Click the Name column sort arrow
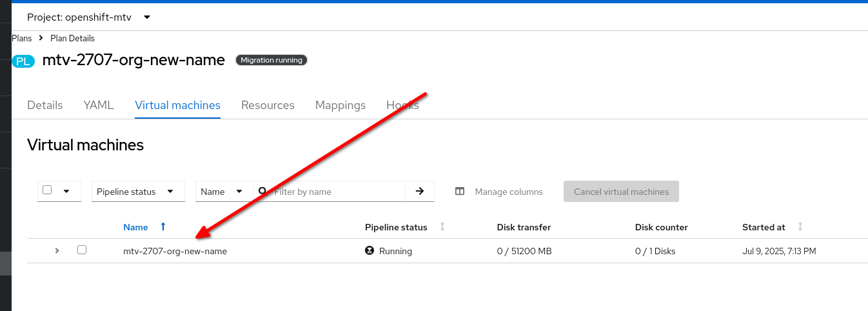The height and width of the screenshot is (311, 868). click(x=163, y=227)
